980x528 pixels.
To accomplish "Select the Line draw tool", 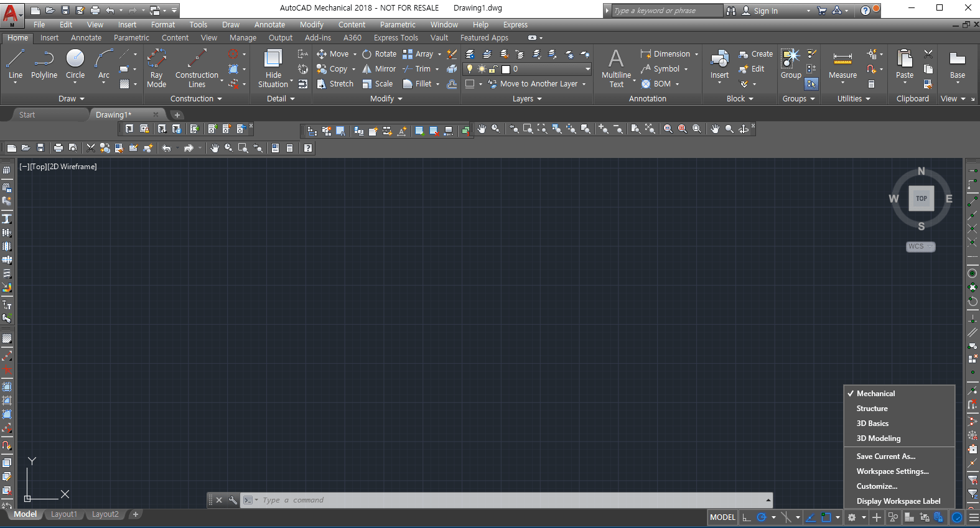I will click(x=16, y=65).
